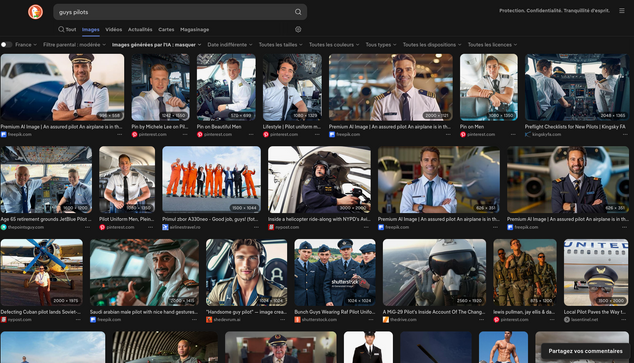Click the lasentinel.net source link

[x=585, y=320]
